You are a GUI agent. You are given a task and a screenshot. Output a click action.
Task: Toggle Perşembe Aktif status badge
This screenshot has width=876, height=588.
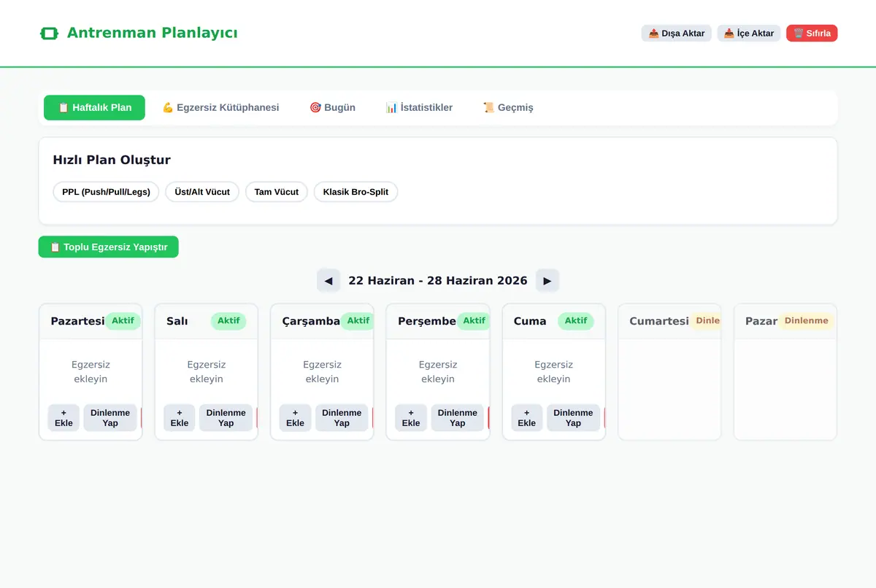[x=474, y=321]
